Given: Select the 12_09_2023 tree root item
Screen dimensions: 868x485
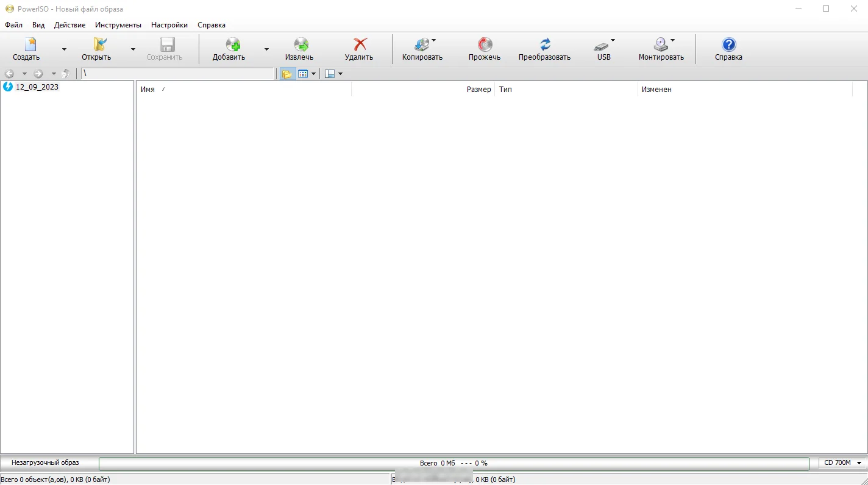Looking at the screenshot, I should 37,87.
